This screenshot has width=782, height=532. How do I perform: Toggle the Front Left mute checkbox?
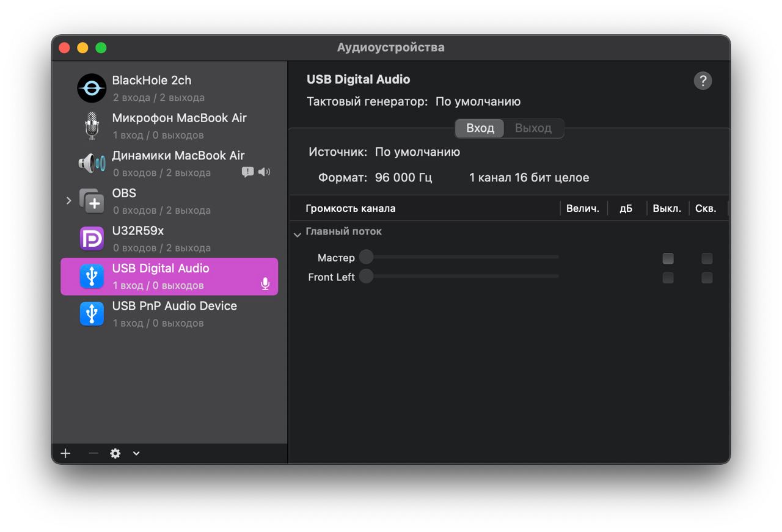668,278
